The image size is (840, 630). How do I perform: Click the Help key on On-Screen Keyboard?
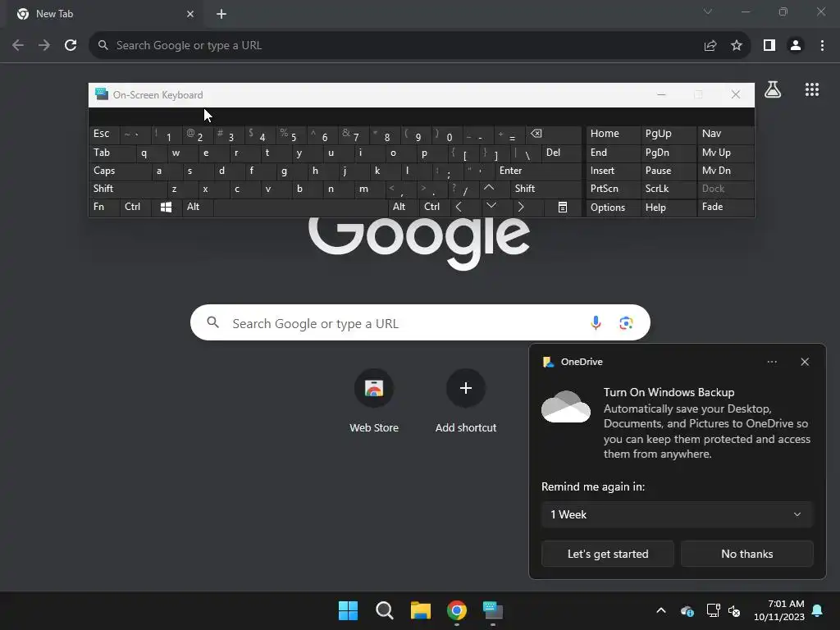point(669,208)
